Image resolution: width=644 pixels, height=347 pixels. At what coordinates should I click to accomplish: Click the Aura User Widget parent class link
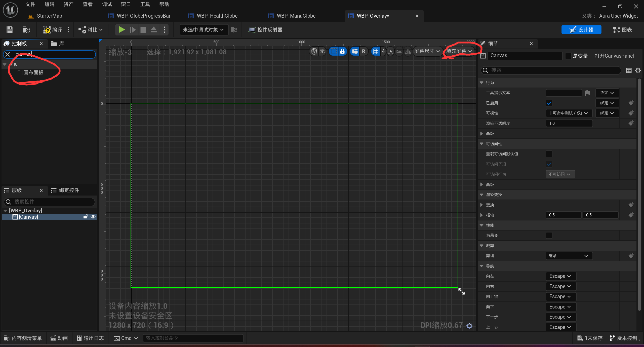[618, 16]
